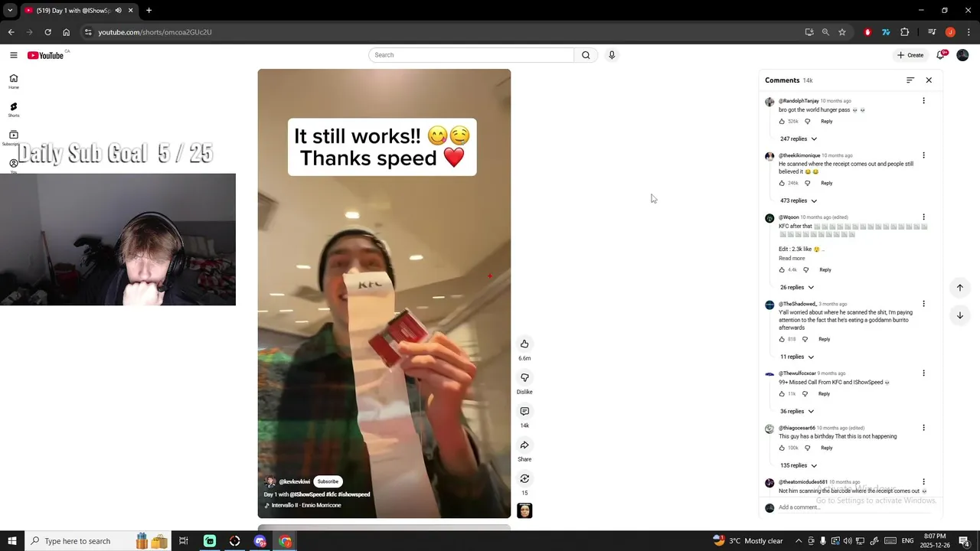Expand 11 replies under @TheShadowed_
980x551 pixels.
tap(797, 357)
